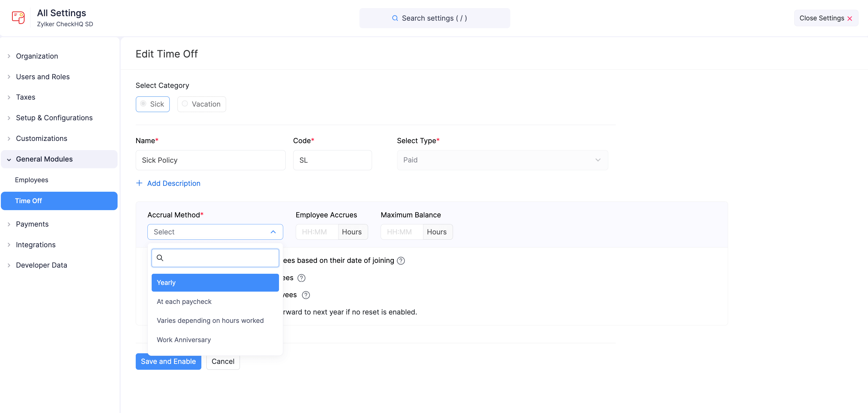Click the magnifier icon in dropdown search box
Image resolution: width=868 pixels, height=413 pixels.
click(x=160, y=258)
